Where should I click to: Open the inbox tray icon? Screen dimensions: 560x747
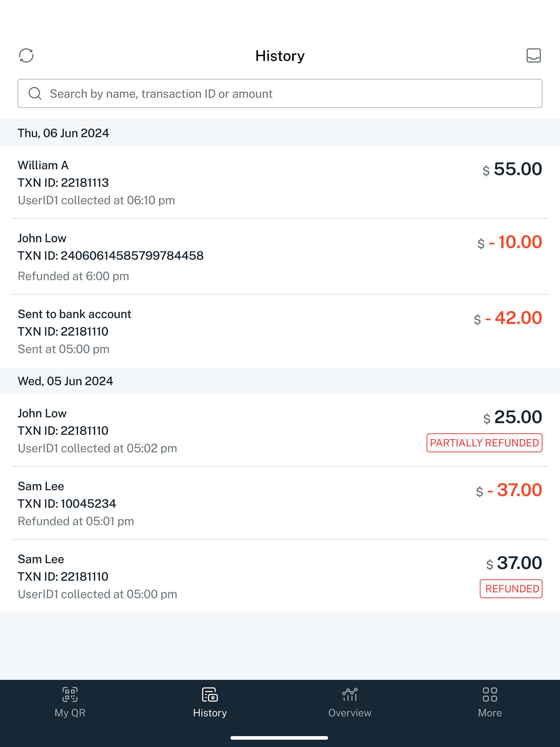click(533, 56)
